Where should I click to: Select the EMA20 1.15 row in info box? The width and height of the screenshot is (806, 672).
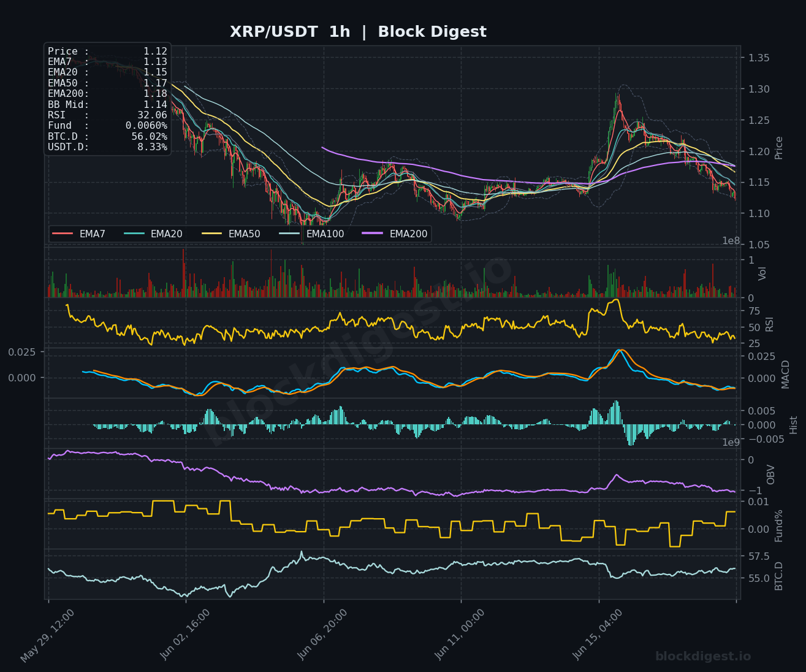coord(107,72)
